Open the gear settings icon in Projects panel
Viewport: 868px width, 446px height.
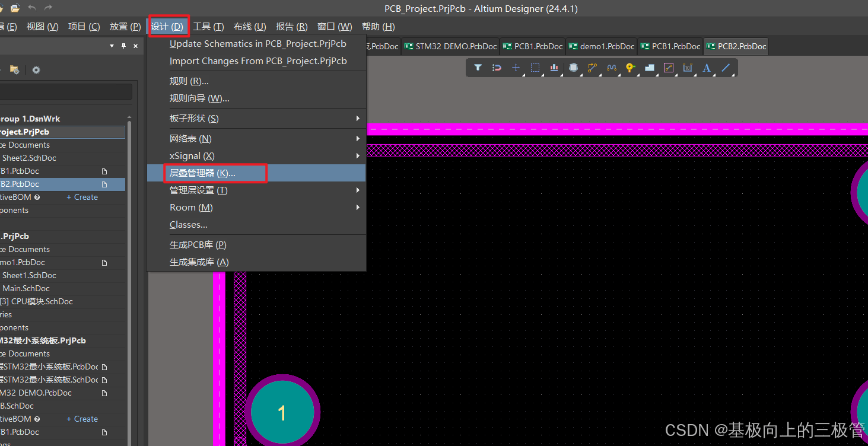pos(36,70)
